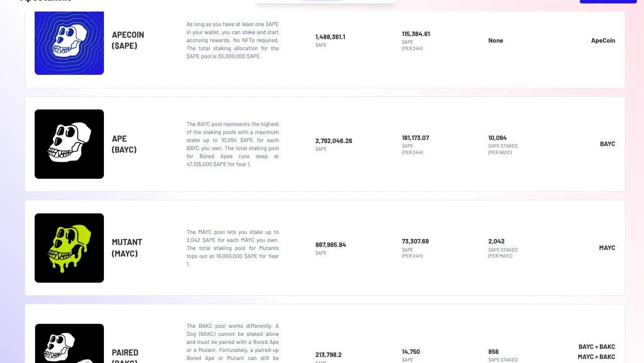This screenshot has width=644, height=363.
Task: Select the MAYC label at row end
Action: (607, 248)
